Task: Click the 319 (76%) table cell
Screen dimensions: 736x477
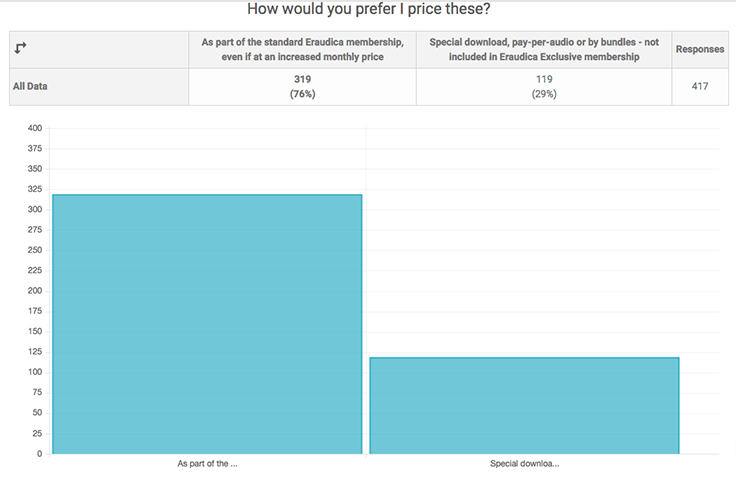Action: click(301, 87)
